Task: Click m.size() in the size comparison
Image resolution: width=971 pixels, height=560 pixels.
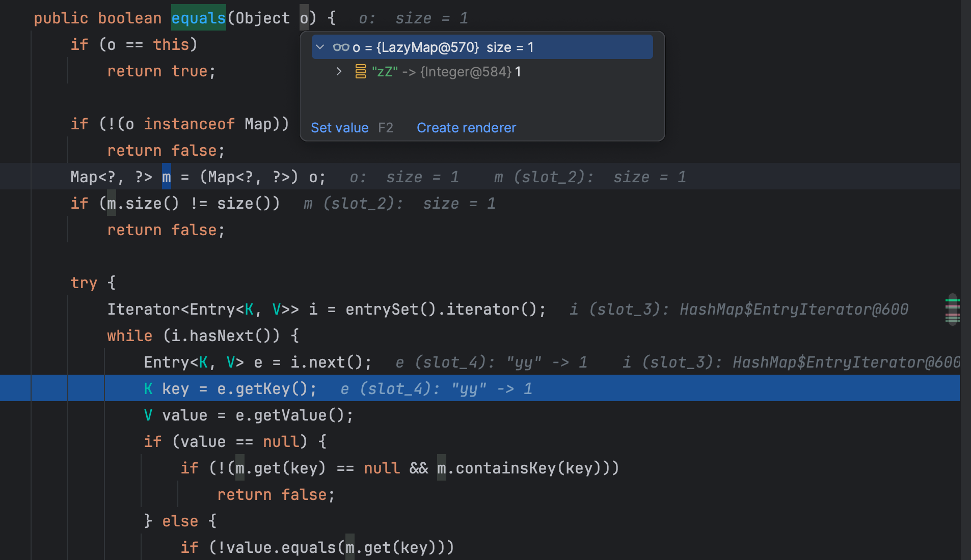Action: click(x=143, y=203)
